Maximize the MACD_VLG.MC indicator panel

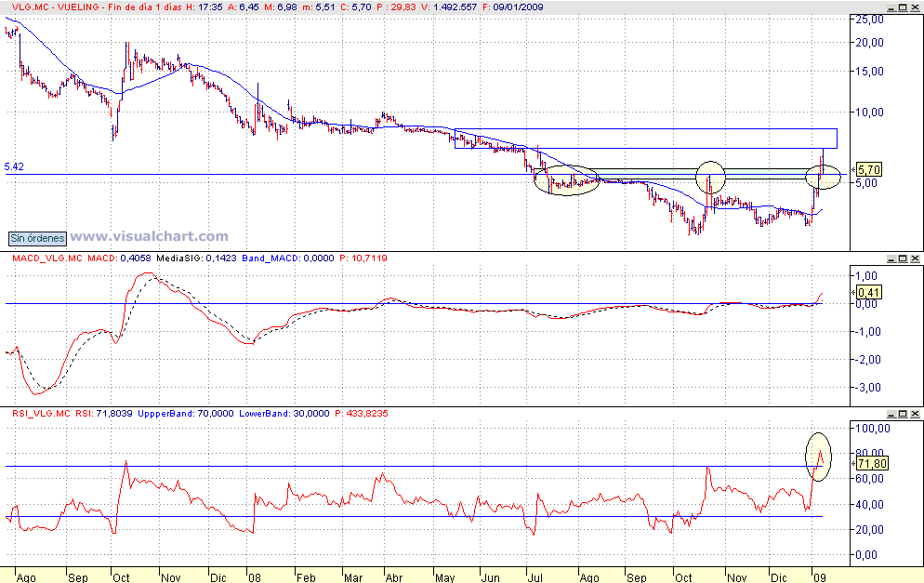[x=903, y=258]
